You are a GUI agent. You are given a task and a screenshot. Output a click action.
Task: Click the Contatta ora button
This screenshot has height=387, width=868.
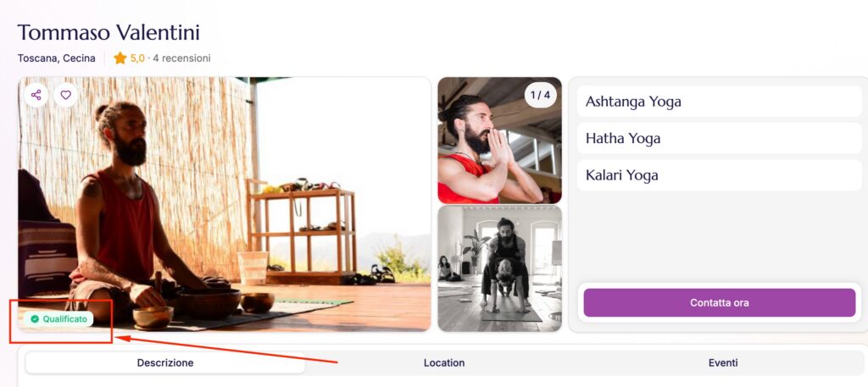click(720, 303)
